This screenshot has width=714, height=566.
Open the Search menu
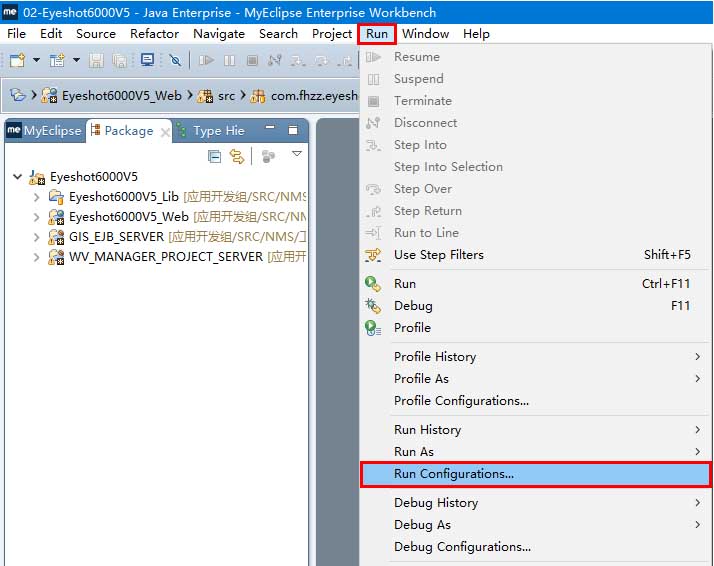pyautogui.click(x=278, y=34)
